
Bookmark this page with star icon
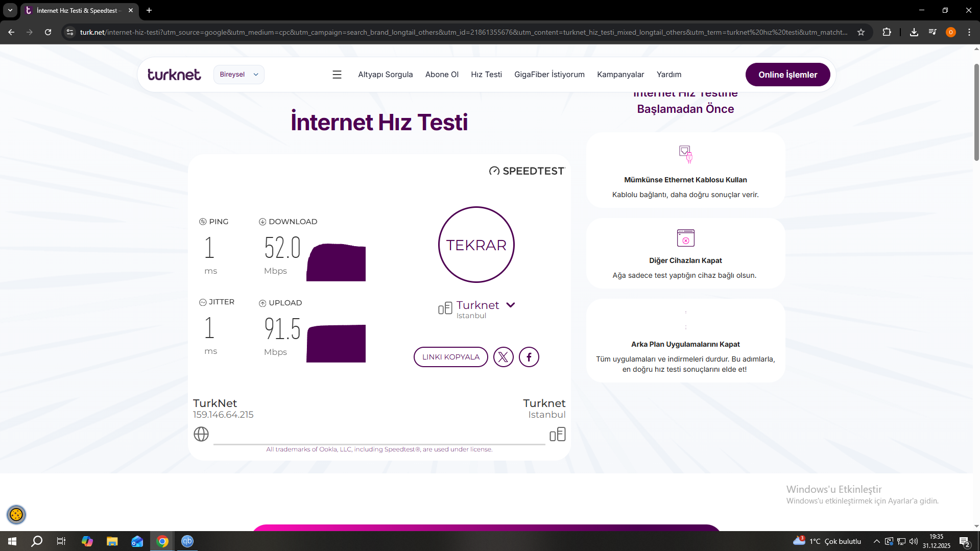[861, 32]
